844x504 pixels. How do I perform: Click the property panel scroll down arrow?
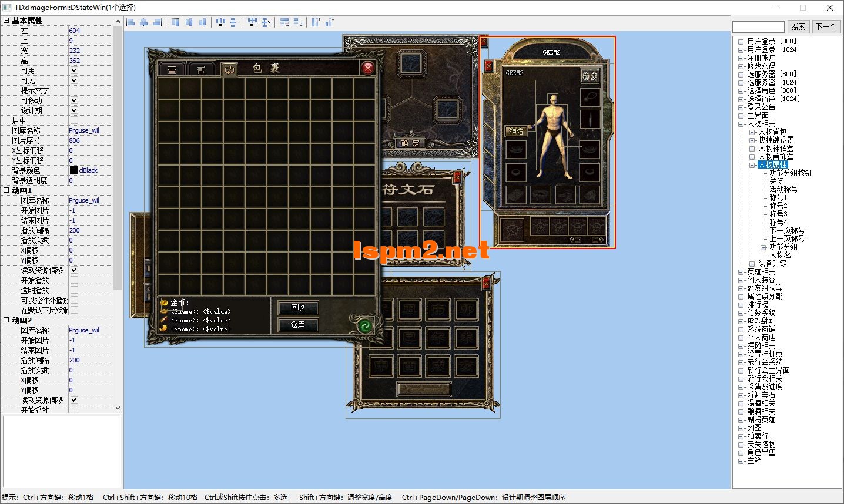click(118, 408)
